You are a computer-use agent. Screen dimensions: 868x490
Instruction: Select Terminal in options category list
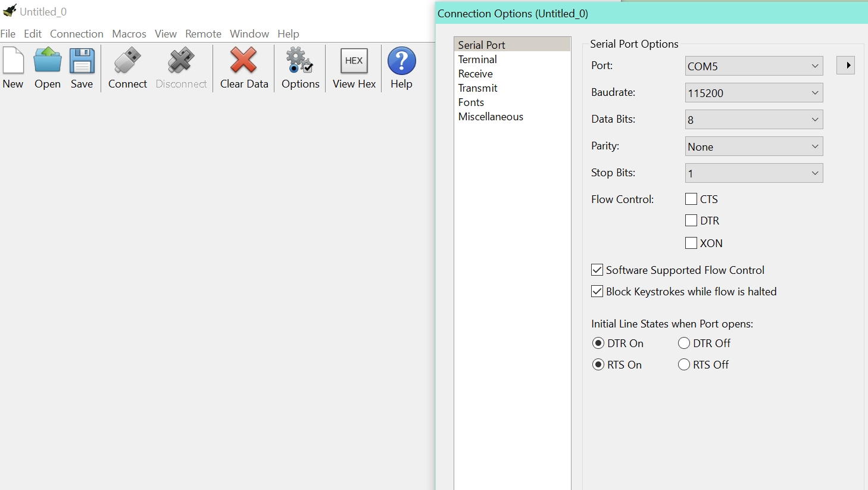coord(477,60)
